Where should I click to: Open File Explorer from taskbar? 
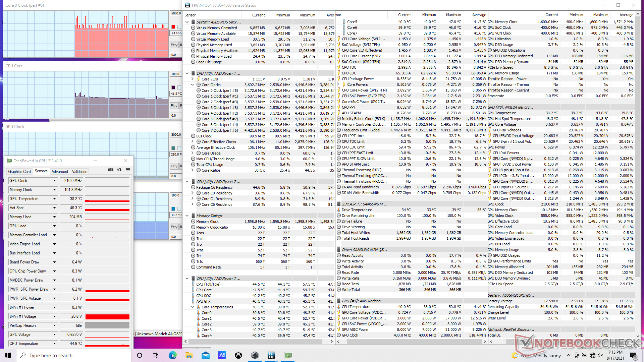click(189, 355)
